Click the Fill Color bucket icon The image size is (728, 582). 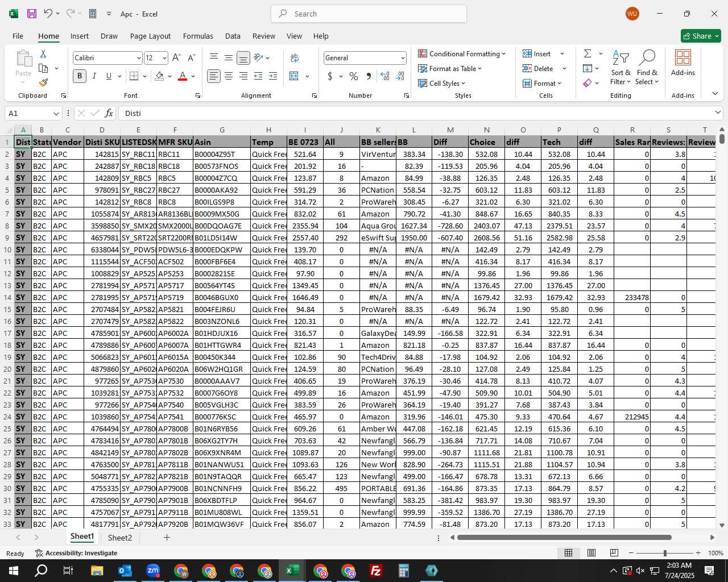coord(160,76)
